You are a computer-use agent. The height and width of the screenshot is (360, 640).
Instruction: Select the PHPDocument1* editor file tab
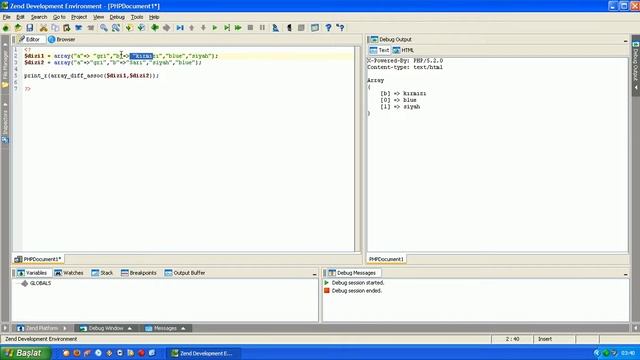tap(38, 259)
